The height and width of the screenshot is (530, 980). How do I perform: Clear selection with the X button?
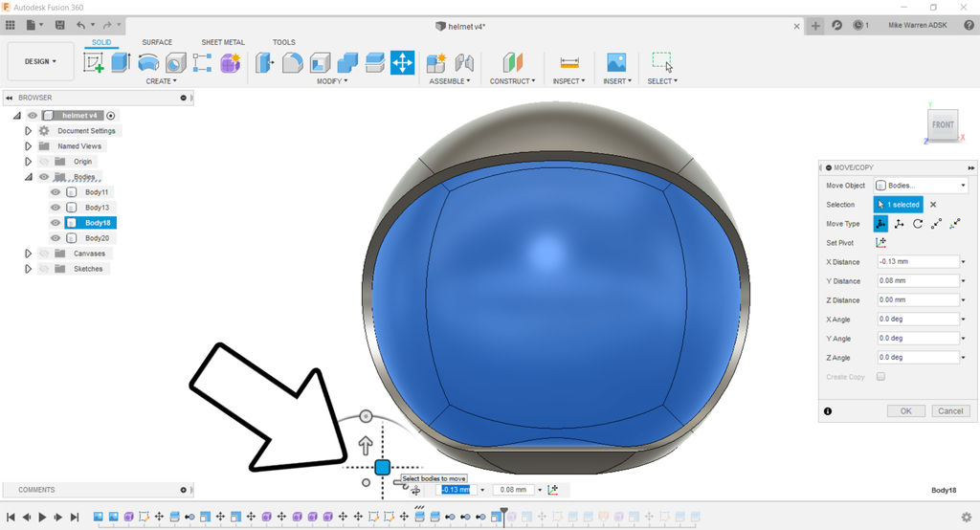pyautogui.click(x=933, y=205)
